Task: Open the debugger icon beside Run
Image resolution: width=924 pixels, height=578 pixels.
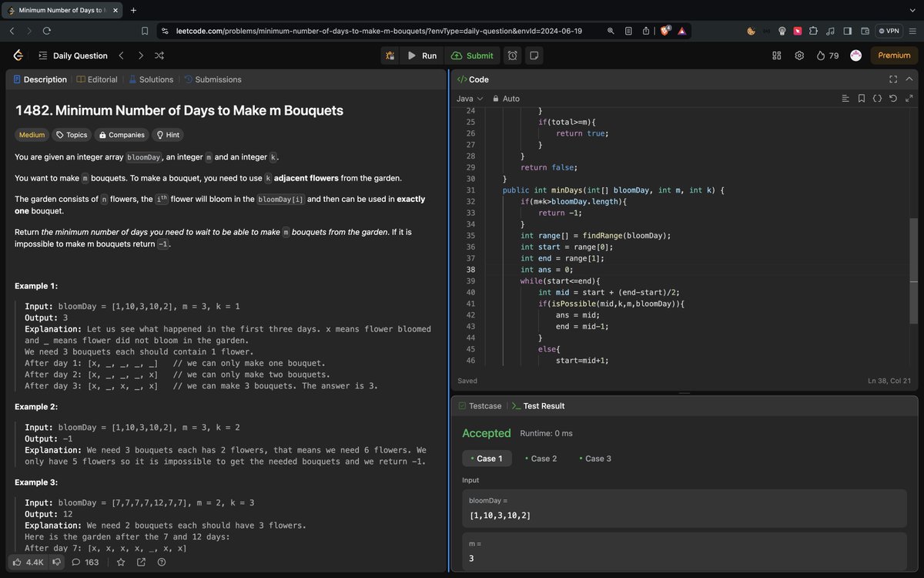Action: pyautogui.click(x=390, y=55)
